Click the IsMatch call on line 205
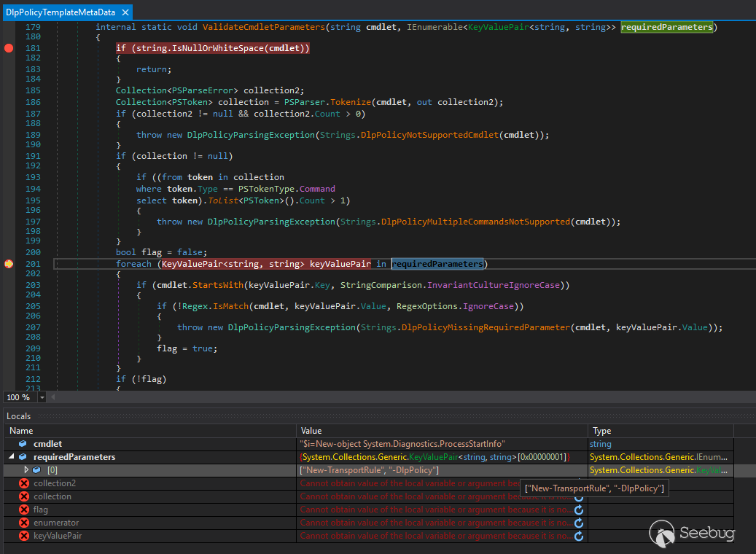 tap(230, 306)
